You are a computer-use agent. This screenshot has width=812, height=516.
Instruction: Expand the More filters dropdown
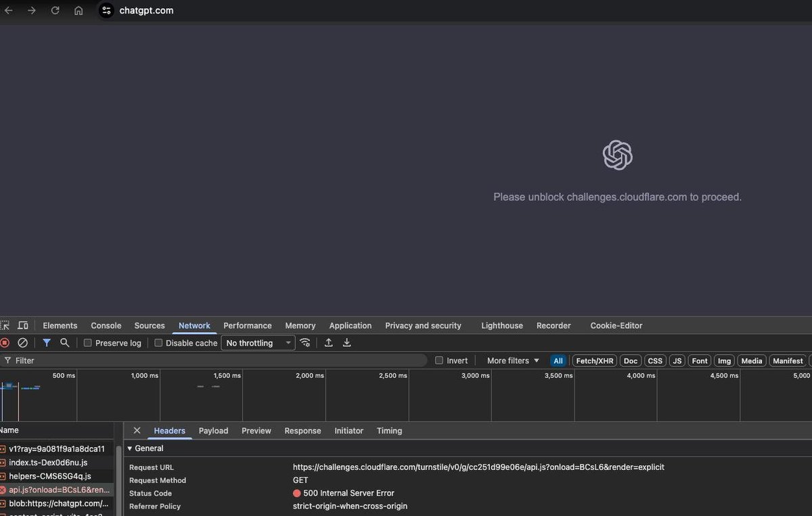[x=513, y=360]
